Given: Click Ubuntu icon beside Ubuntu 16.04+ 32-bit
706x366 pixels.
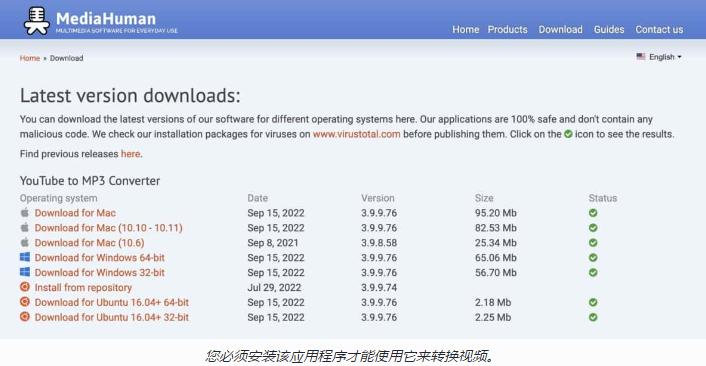Looking at the screenshot, I should coord(25,316).
